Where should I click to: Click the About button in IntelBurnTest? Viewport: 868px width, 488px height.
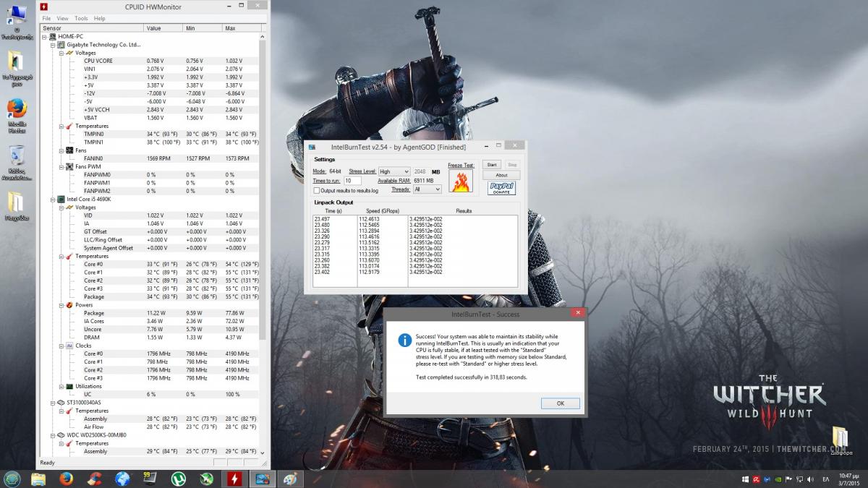pyautogui.click(x=501, y=175)
